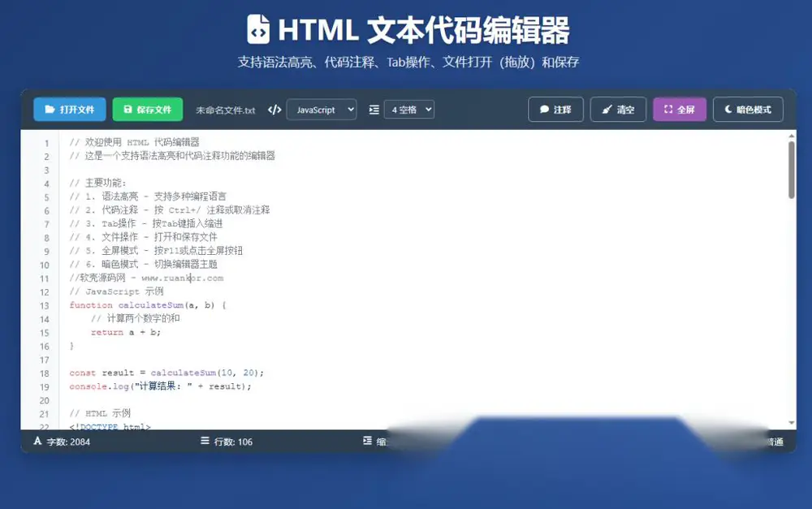Click the 字数: 2084 status entry

(x=63, y=442)
